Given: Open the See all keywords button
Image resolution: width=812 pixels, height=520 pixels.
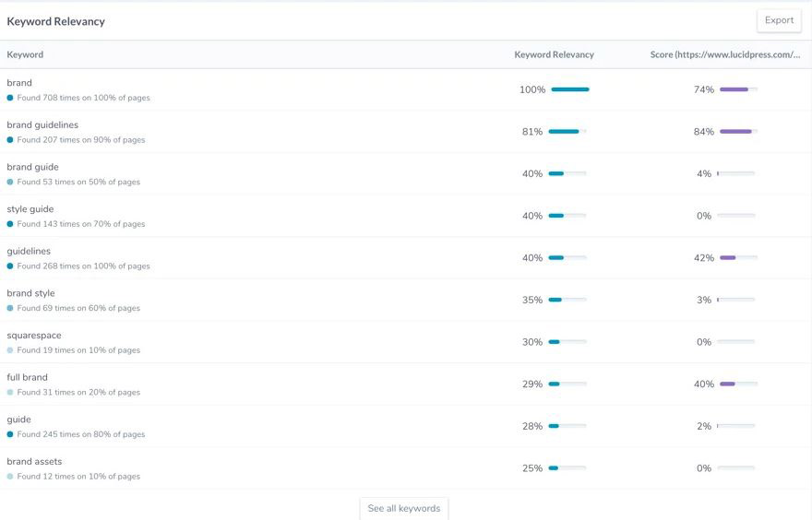Looking at the screenshot, I should click(x=403, y=508).
